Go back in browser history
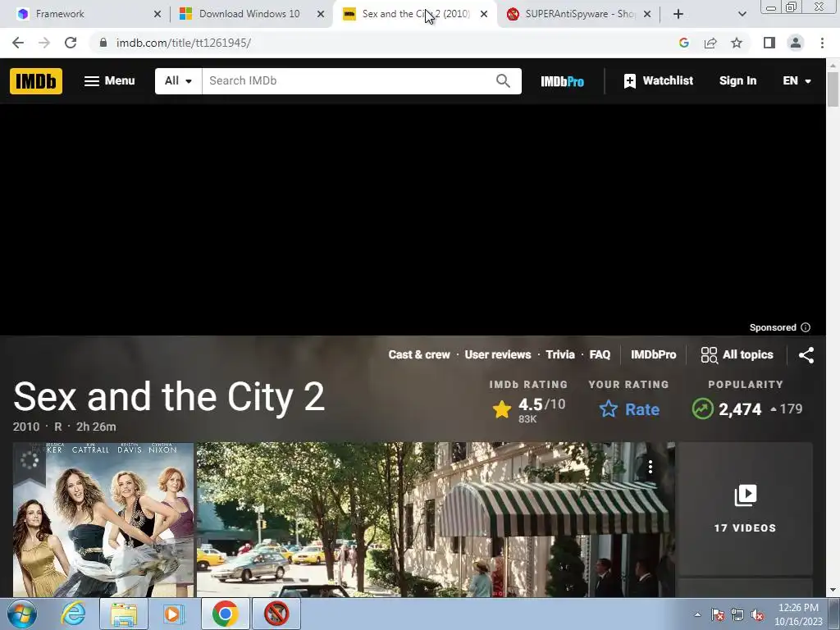The width and height of the screenshot is (840, 630). [x=18, y=43]
